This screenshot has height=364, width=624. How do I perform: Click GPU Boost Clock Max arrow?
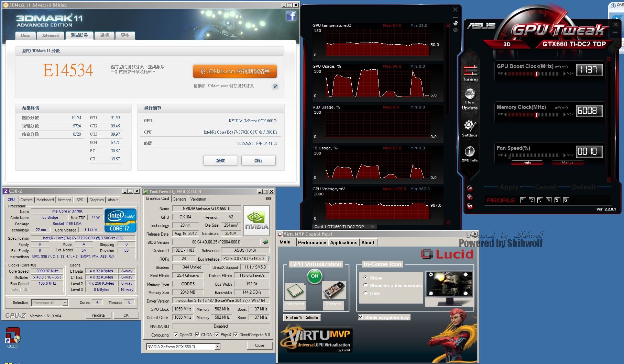tap(565, 73)
